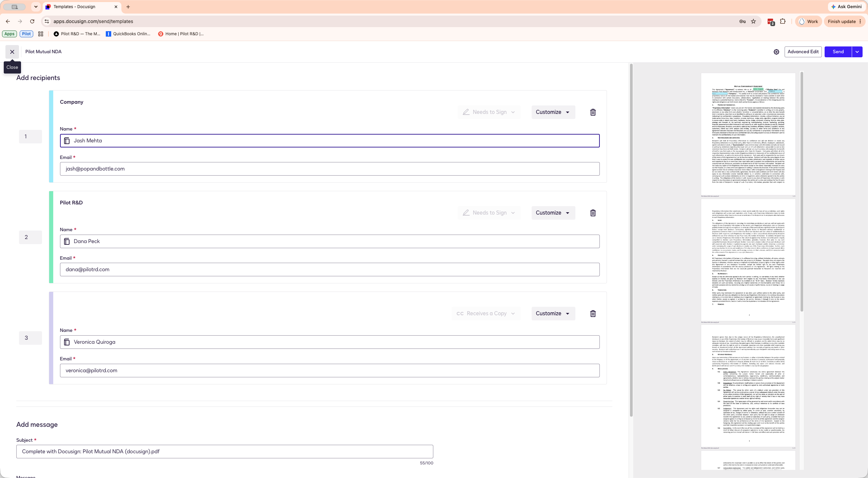Focus the veronica@pilotrd.com email field
Viewport: 868px width, 478px height.
click(330, 371)
